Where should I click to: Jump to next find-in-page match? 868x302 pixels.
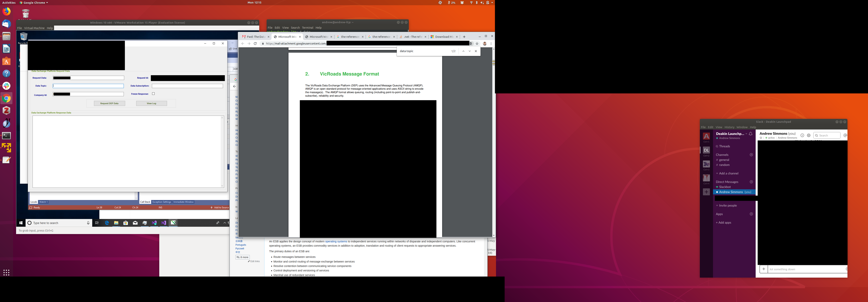pyautogui.click(x=469, y=51)
